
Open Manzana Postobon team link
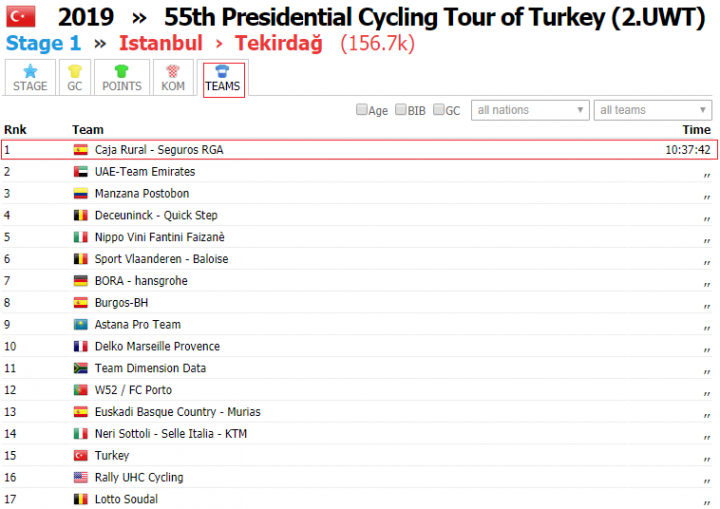(142, 193)
